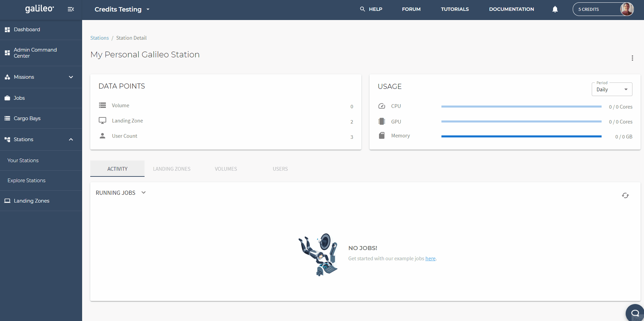Open the notifications bell

click(555, 9)
